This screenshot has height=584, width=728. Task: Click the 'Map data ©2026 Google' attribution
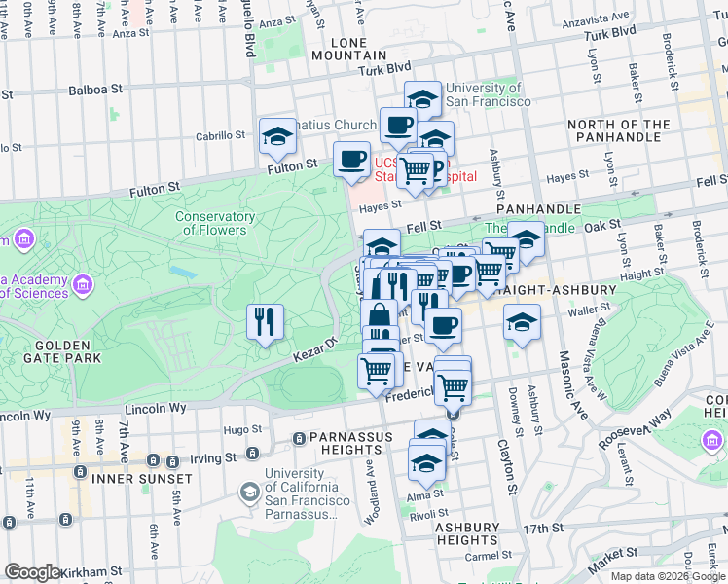click(x=668, y=577)
